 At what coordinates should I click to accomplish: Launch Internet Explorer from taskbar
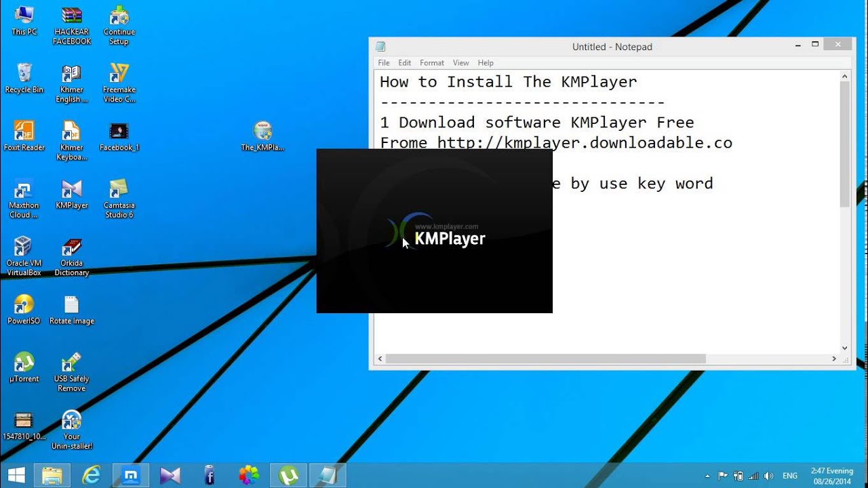(x=92, y=475)
